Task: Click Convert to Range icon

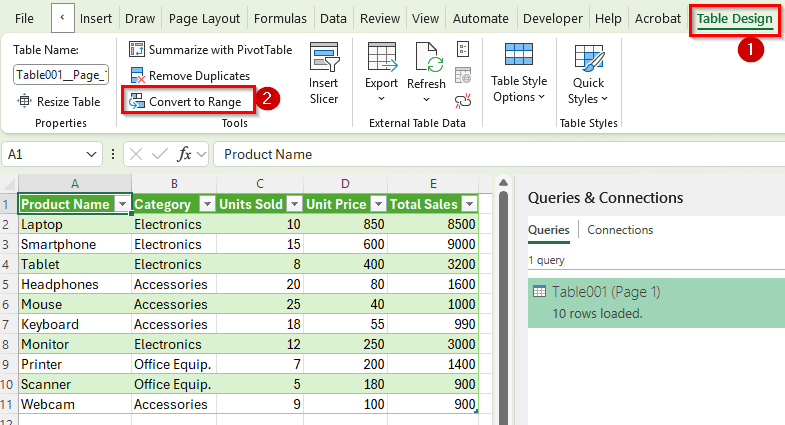Action: point(137,102)
